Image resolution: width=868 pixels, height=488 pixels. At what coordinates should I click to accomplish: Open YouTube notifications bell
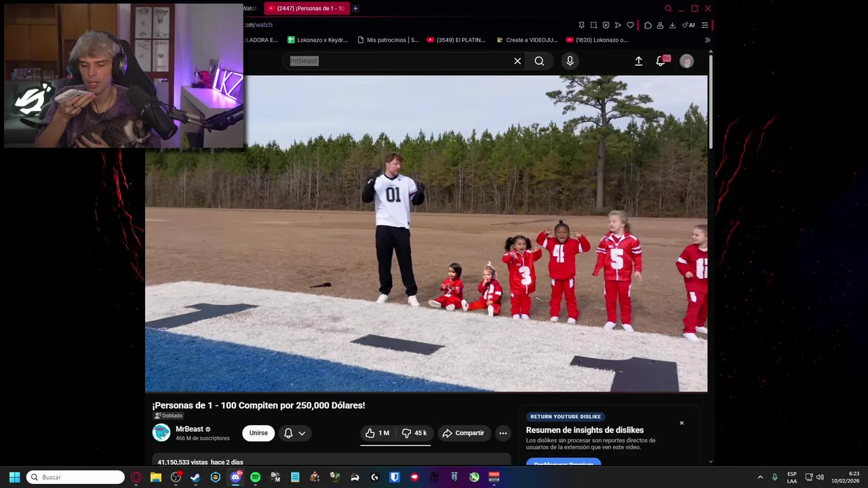pyautogui.click(x=660, y=61)
